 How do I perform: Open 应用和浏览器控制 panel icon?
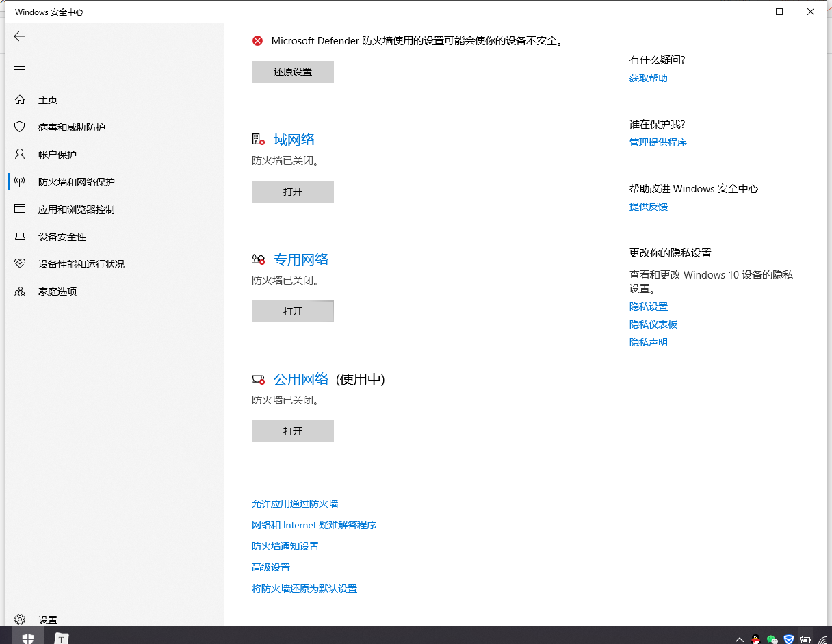point(21,209)
